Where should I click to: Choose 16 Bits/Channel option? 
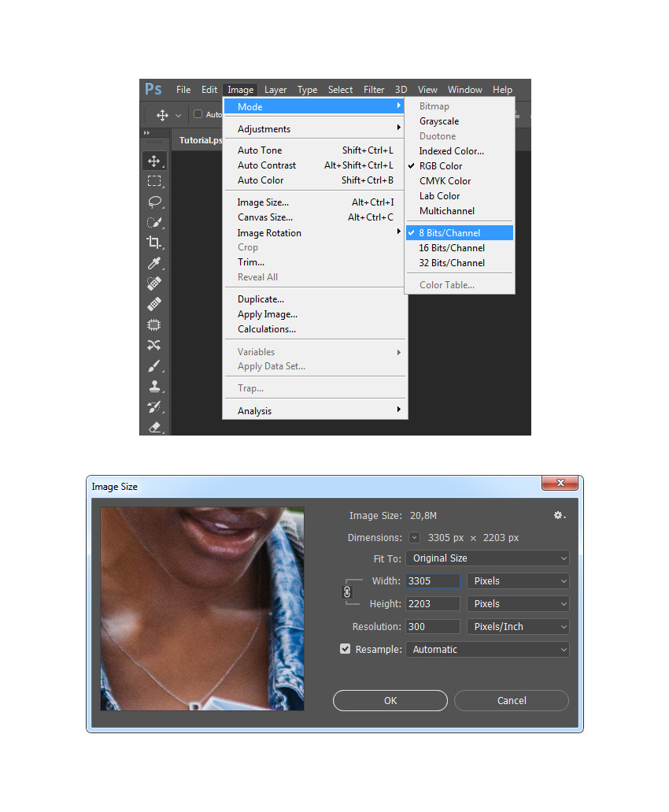[x=460, y=248]
